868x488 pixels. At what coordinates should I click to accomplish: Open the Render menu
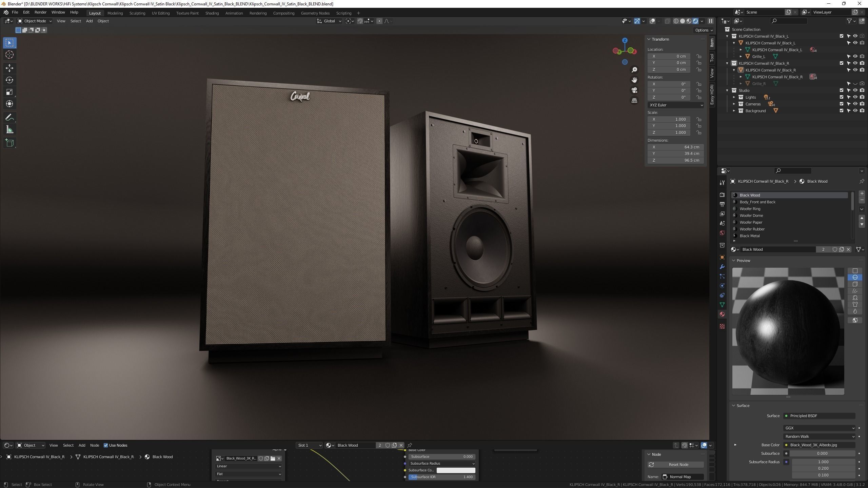click(40, 12)
